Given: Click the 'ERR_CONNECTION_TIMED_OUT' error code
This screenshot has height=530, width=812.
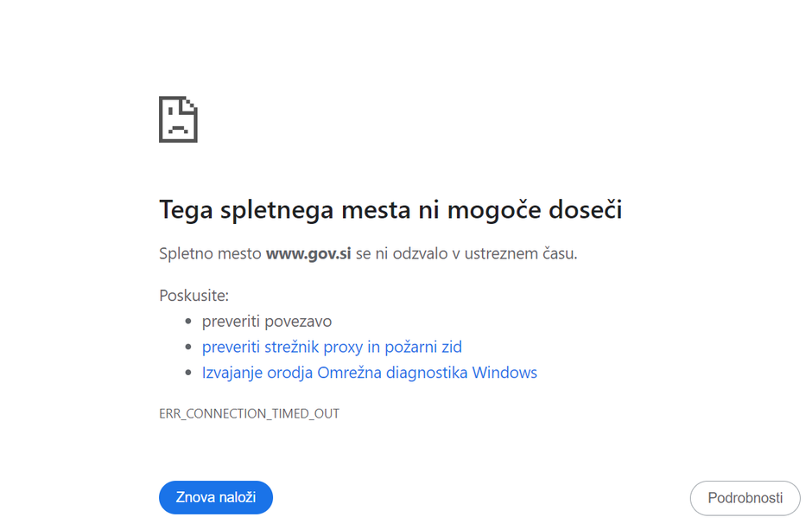Looking at the screenshot, I should pos(249,413).
